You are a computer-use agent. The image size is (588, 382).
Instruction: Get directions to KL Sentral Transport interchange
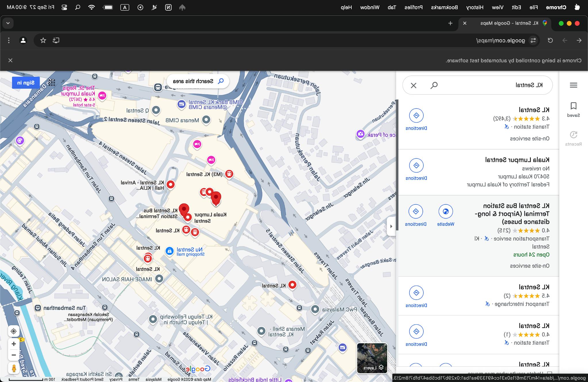(416, 296)
